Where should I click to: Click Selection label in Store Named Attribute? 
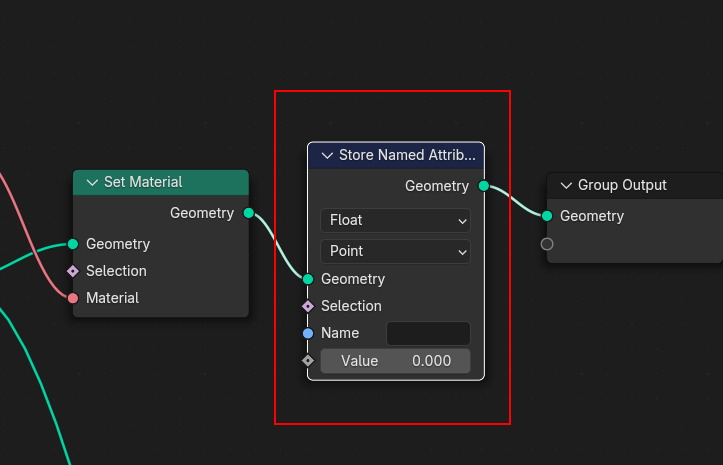click(x=351, y=306)
